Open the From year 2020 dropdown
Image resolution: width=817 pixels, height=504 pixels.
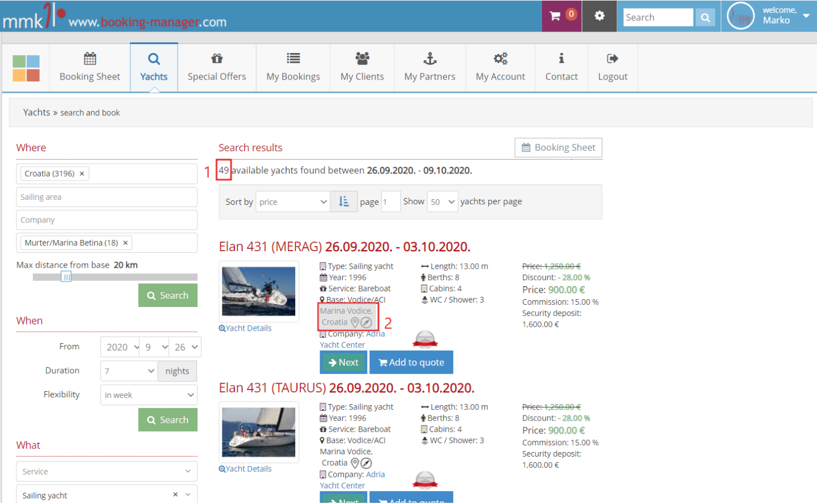tap(120, 347)
